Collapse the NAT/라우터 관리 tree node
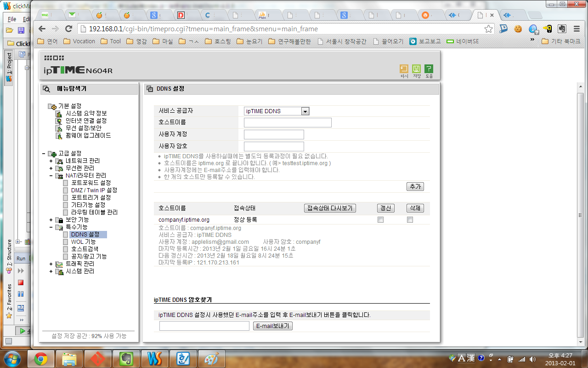Image resolution: width=588 pixels, height=368 pixels. (51, 176)
